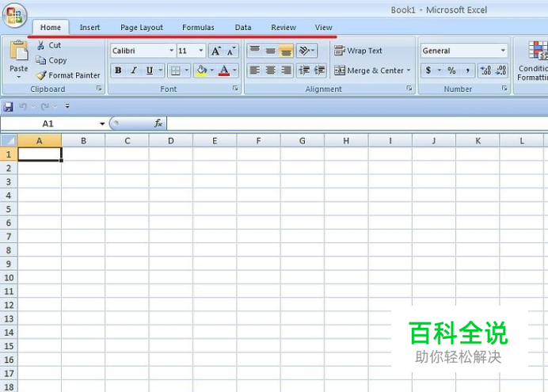Image resolution: width=548 pixels, height=392 pixels.
Task: Decrease font size with Shrink Font
Action: point(231,51)
